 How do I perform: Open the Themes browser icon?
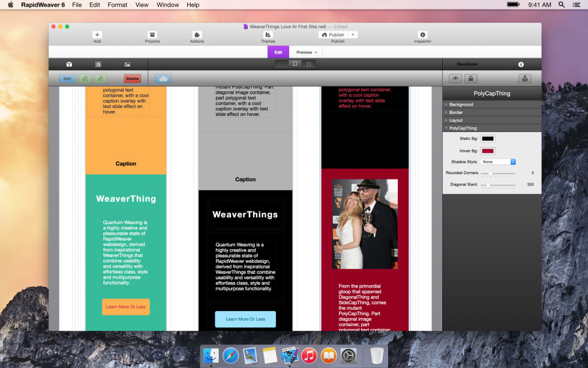point(268,34)
